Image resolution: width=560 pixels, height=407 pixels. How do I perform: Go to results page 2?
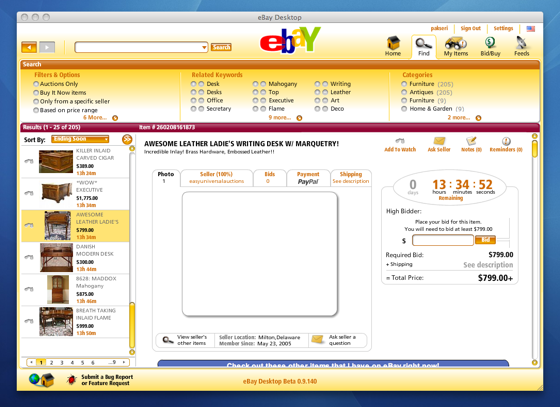click(51, 362)
